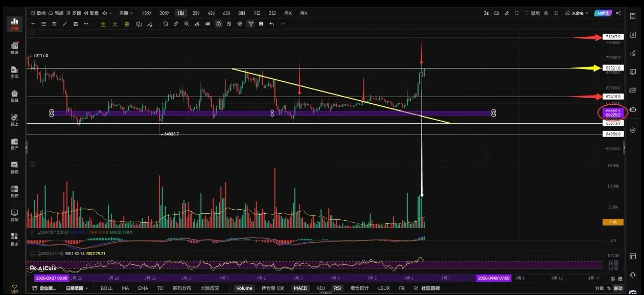Open the 显示 display options menu

pyautogui.click(x=532, y=13)
